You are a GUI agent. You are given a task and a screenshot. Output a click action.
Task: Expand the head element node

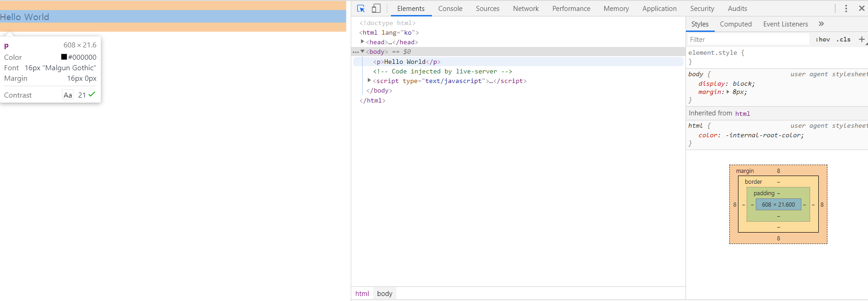click(363, 42)
